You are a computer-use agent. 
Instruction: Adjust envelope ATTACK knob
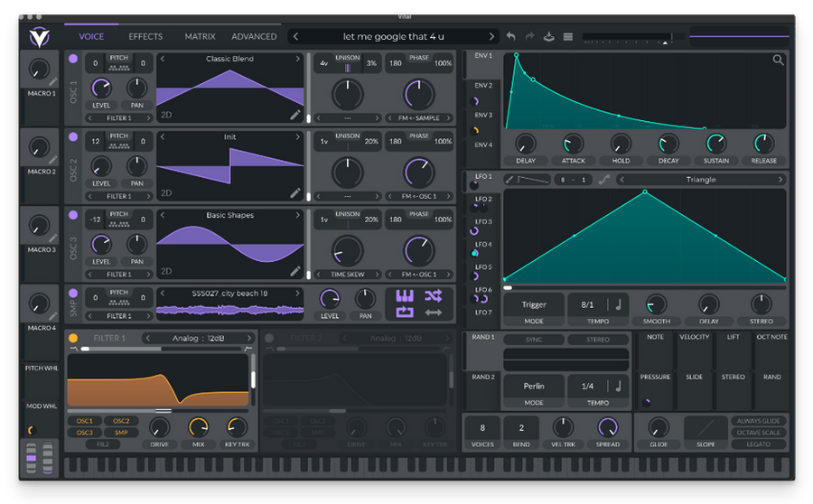[x=573, y=144]
